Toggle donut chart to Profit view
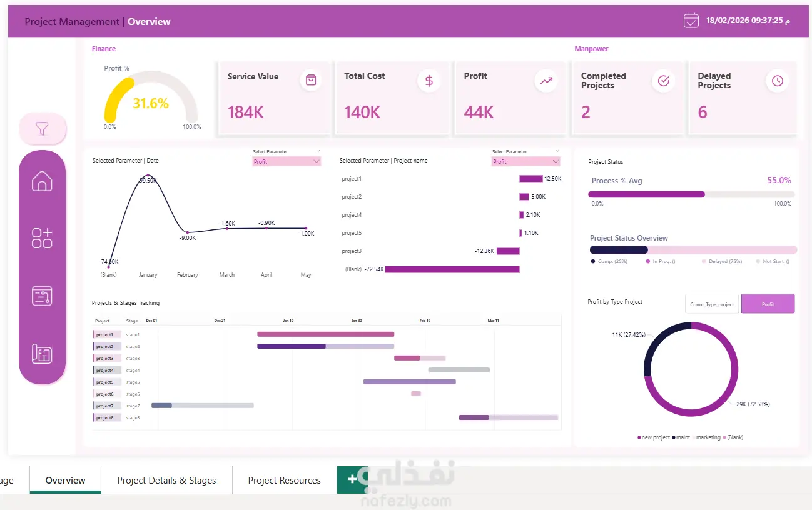The image size is (812, 510). pos(768,304)
